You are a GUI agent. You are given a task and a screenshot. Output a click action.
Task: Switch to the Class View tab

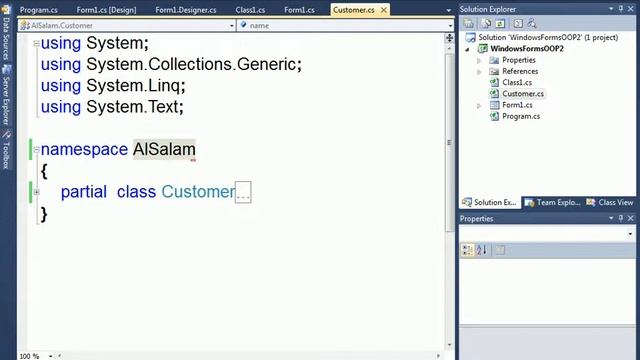pyautogui.click(x=610, y=202)
